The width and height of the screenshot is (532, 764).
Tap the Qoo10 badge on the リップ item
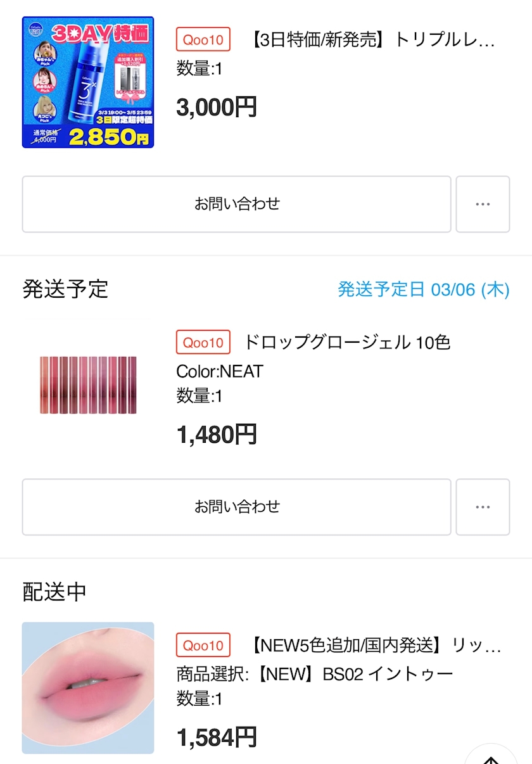pos(203,646)
